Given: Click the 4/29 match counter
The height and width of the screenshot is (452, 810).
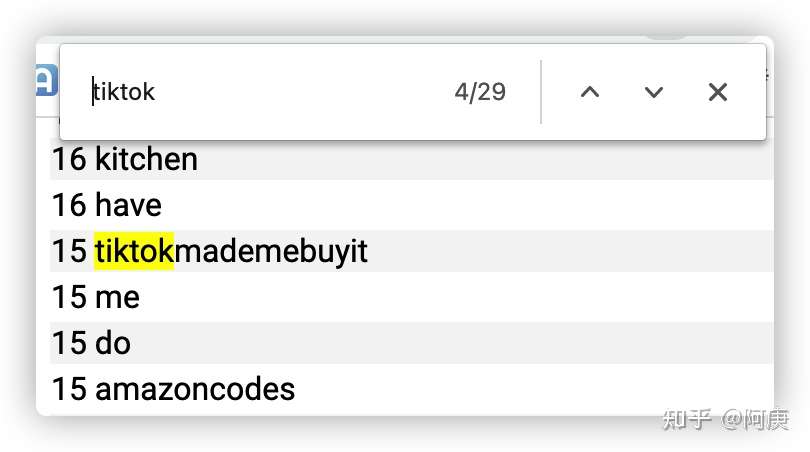Looking at the screenshot, I should (480, 92).
